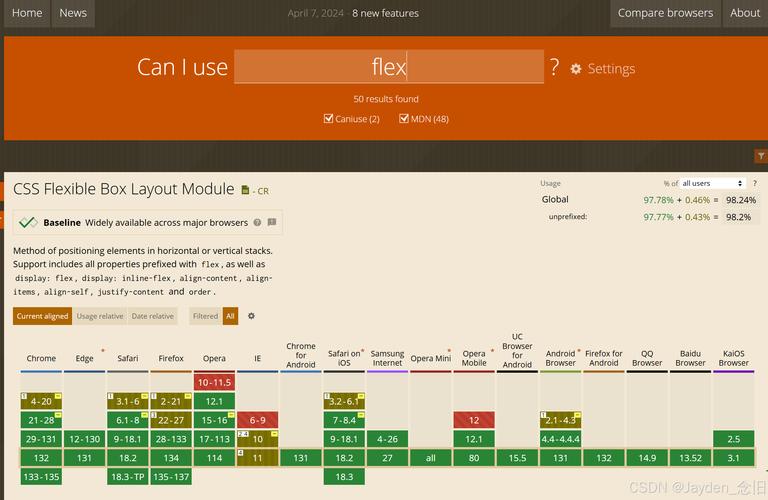Click Android Browser header
Viewport: 768px width, 500px height.
pos(560,358)
